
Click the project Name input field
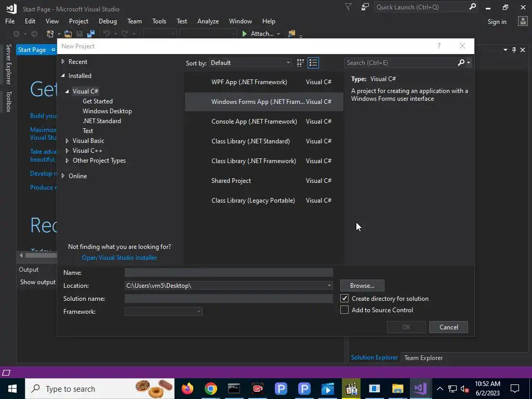[229, 272]
